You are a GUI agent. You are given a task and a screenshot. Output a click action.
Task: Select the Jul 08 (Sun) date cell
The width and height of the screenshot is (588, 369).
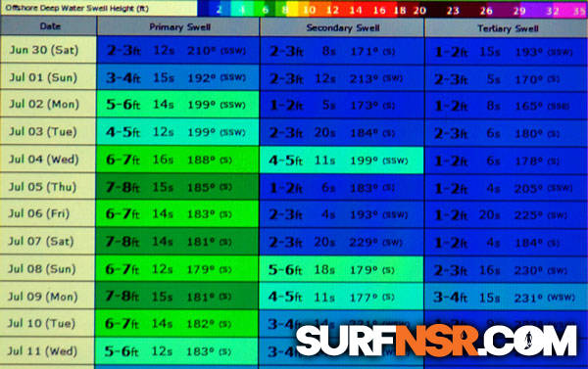pyautogui.click(x=48, y=269)
